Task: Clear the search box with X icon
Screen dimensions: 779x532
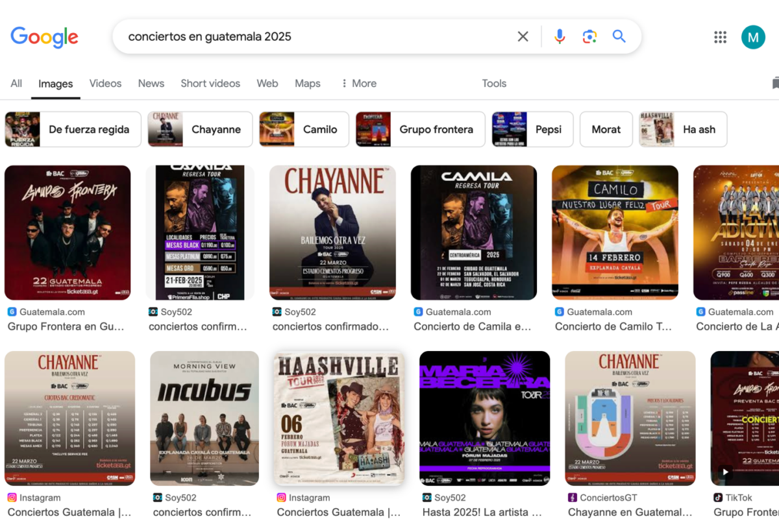Action: [523, 36]
